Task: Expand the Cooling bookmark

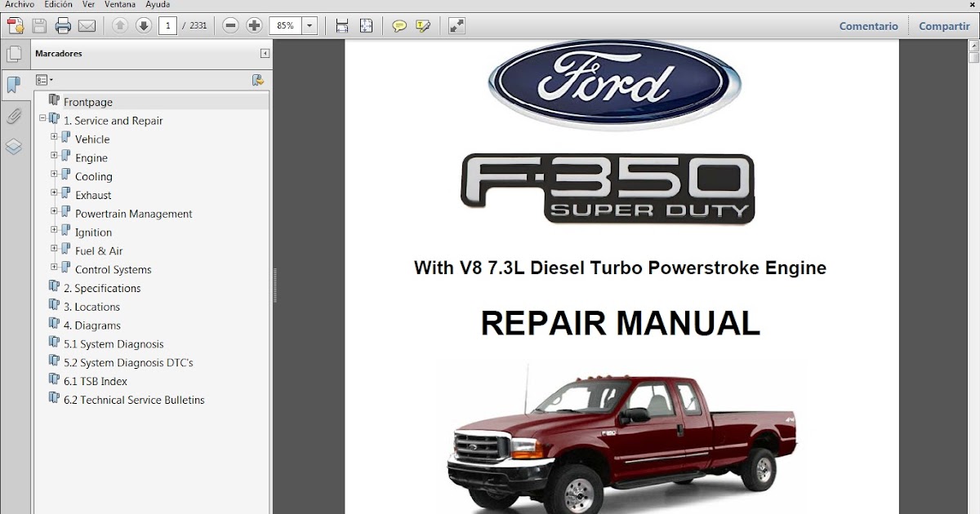Action: tap(54, 175)
